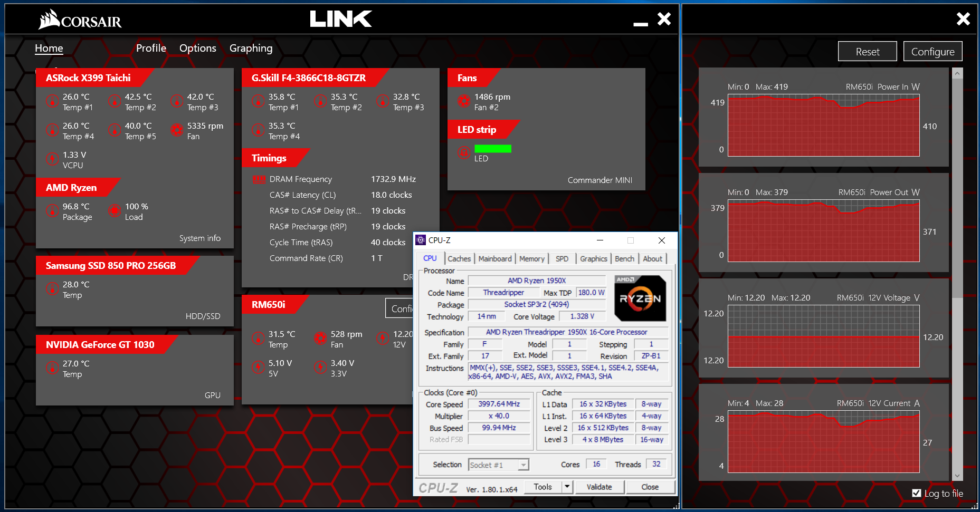Viewport: 980px width, 512px height.
Task: Close the graphing panel window
Action: [963, 19]
